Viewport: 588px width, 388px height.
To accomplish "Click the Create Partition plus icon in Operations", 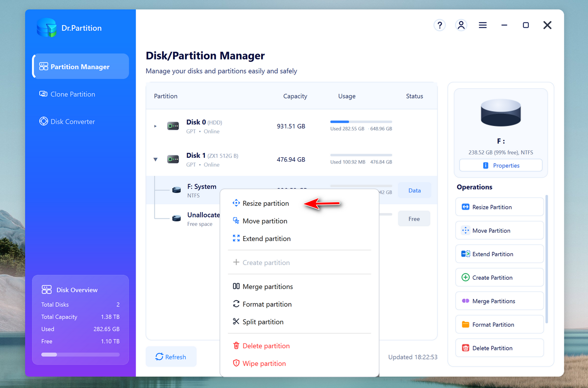I will [x=465, y=277].
